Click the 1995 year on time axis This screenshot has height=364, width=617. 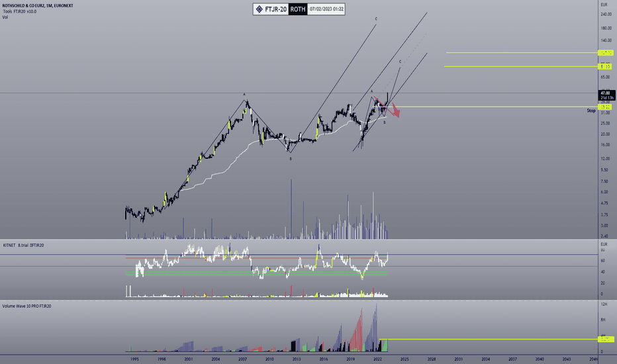click(x=134, y=359)
